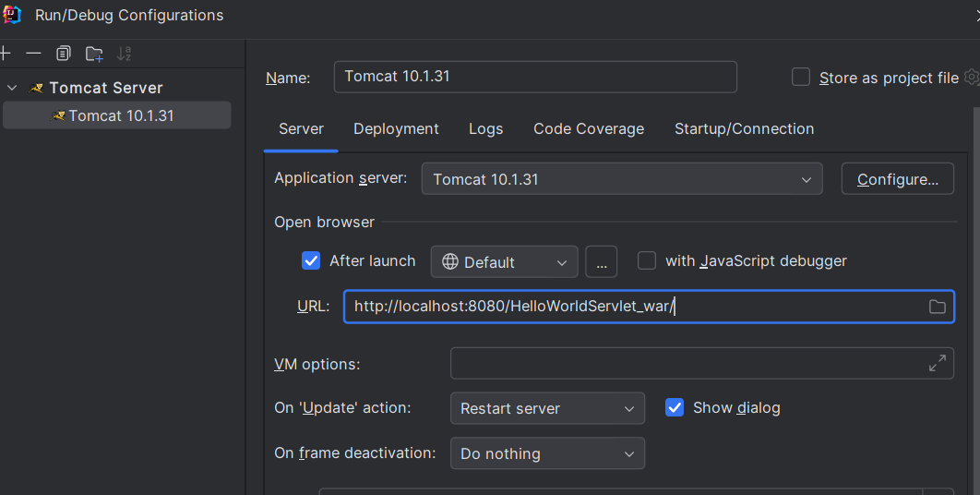
Task: Remove the selected configuration with minus icon
Action: click(34, 54)
